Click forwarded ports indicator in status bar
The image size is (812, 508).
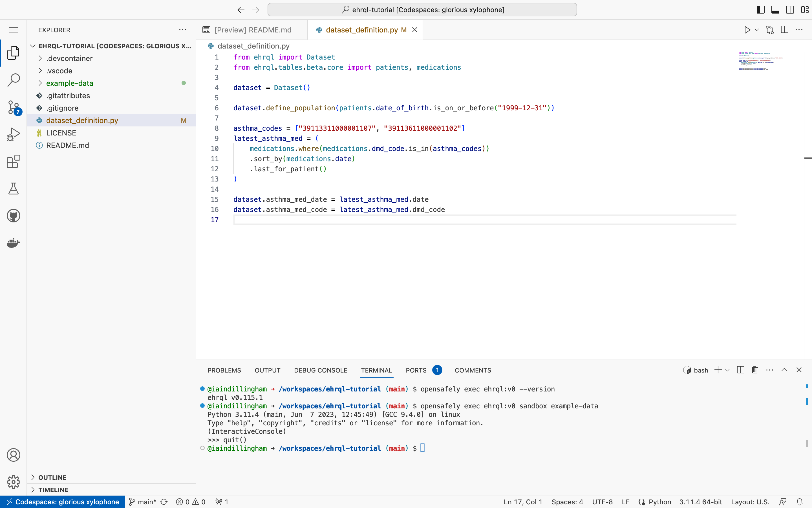coord(222,502)
